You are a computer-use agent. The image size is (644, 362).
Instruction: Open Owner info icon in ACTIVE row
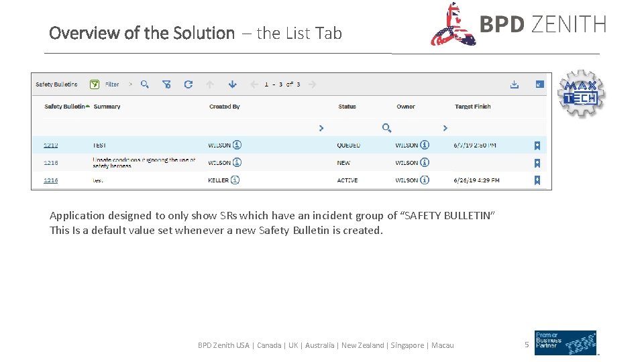pos(425,180)
